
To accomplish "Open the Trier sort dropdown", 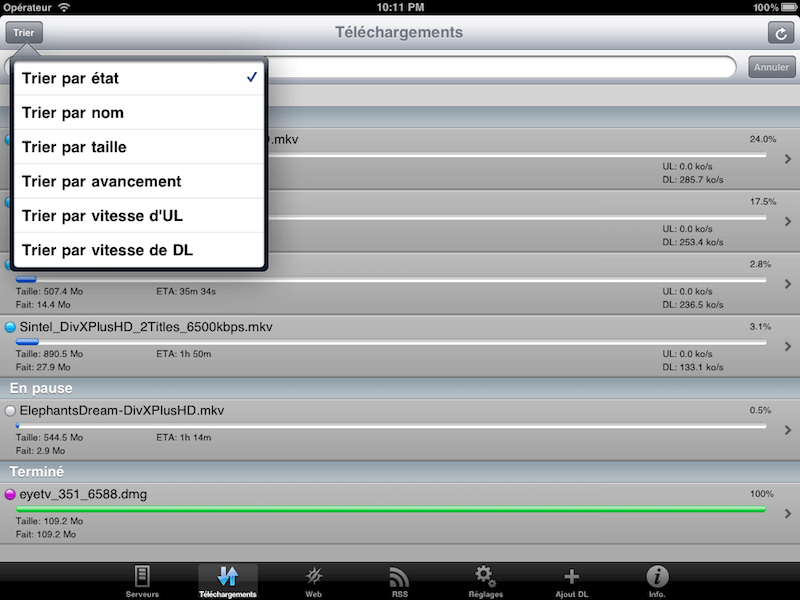I will (x=24, y=33).
